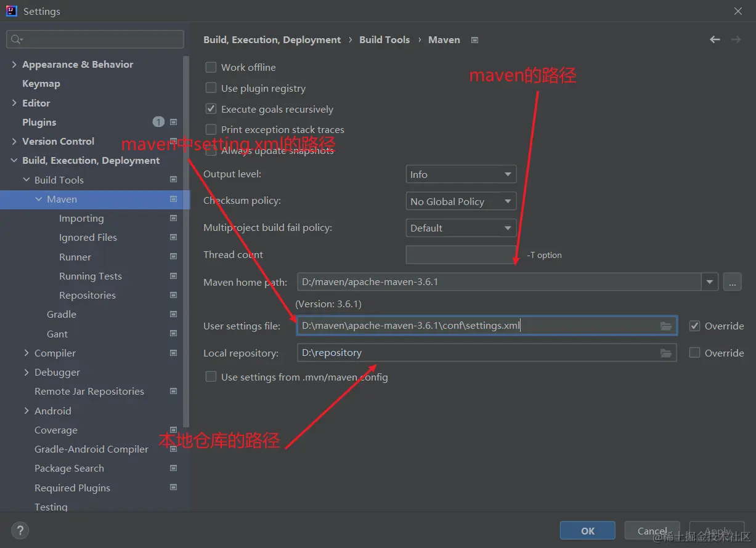The image size is (756, 548).
Task: Expand the Version Control section
Action: 14,141
